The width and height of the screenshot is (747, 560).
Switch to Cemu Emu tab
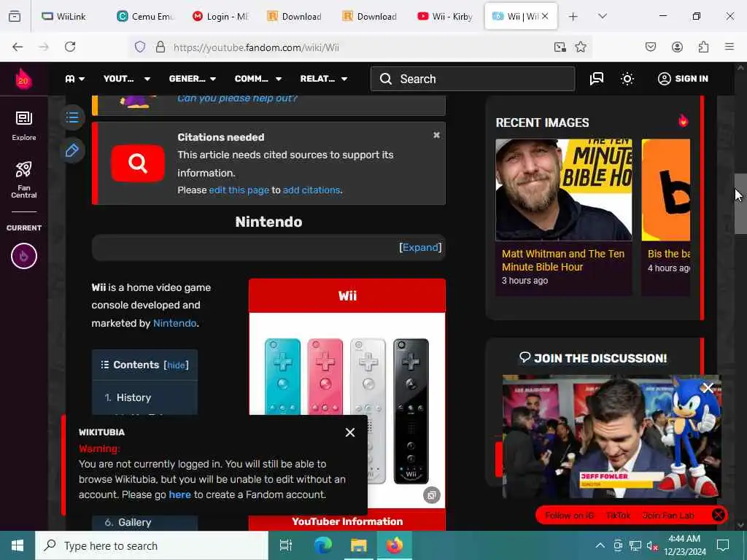click(x=146, y=16)
